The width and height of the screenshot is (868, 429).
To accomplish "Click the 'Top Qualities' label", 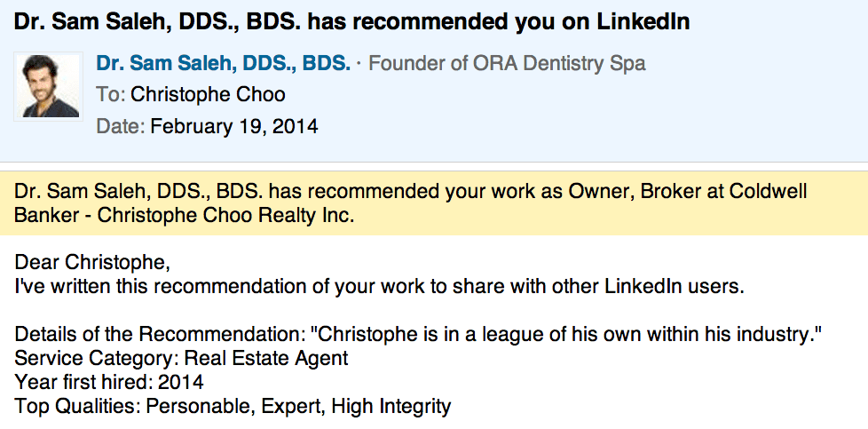I will click(76, 407).
